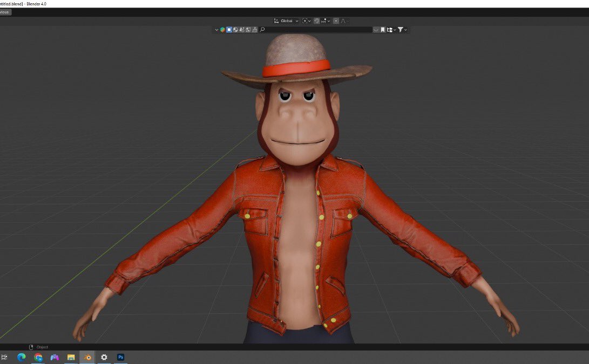Expand the asset library selector chevron

(216, 30)
